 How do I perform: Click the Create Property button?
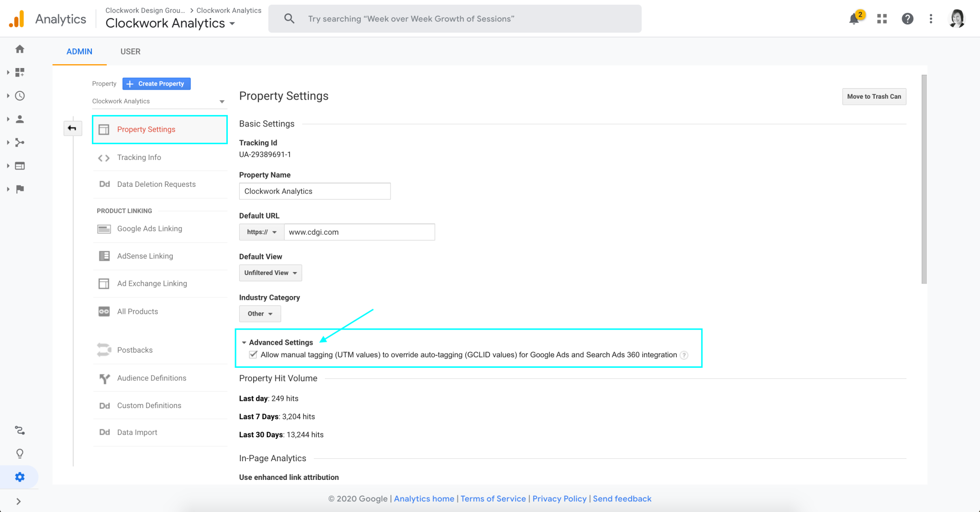click(156, 83)
